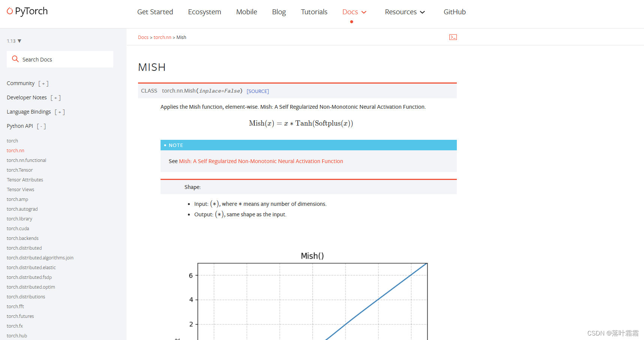Click the Docs breadcrumb link
The width and height of the screenshot is (644, 340).
(143, 37)
